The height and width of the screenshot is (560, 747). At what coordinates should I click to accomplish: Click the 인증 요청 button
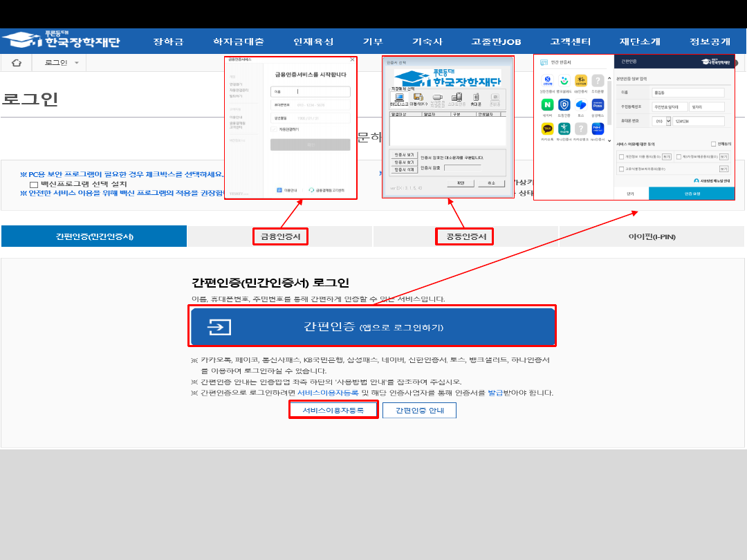692,194
